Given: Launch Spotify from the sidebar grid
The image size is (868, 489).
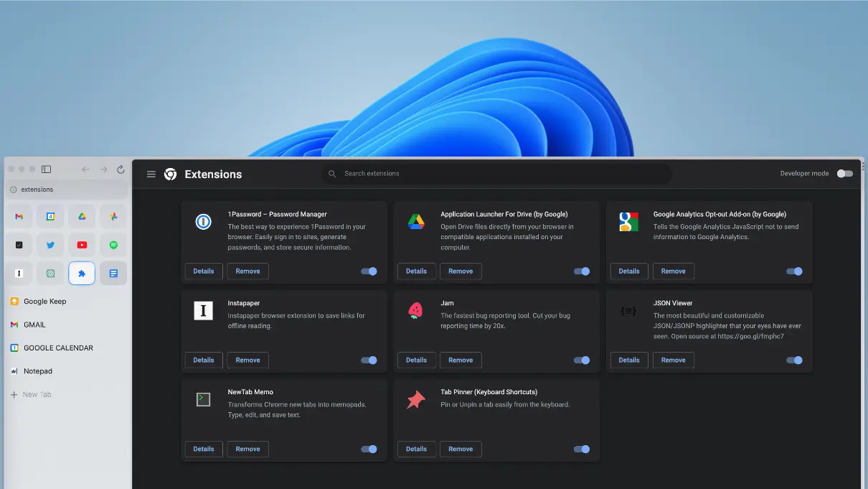Looking at the screenshot, I should click(x=113, y=245).
